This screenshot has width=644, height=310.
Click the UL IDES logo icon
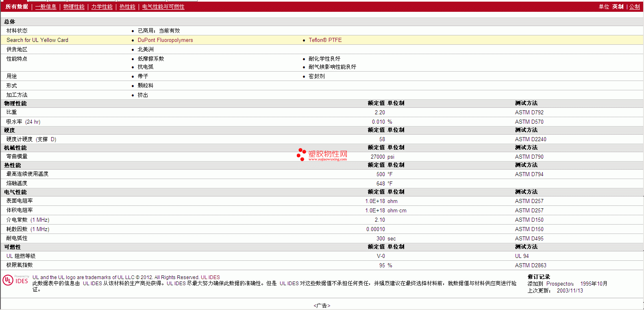(x=15, y=280)
